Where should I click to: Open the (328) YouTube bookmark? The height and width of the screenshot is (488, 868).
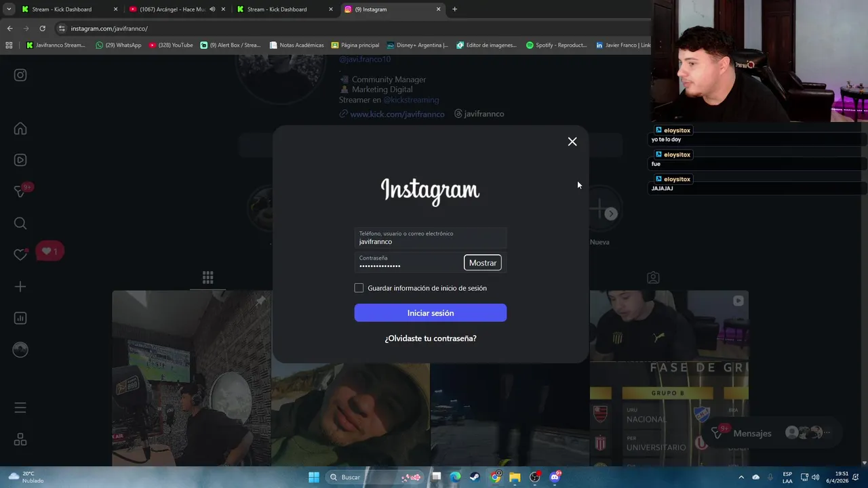171,45
